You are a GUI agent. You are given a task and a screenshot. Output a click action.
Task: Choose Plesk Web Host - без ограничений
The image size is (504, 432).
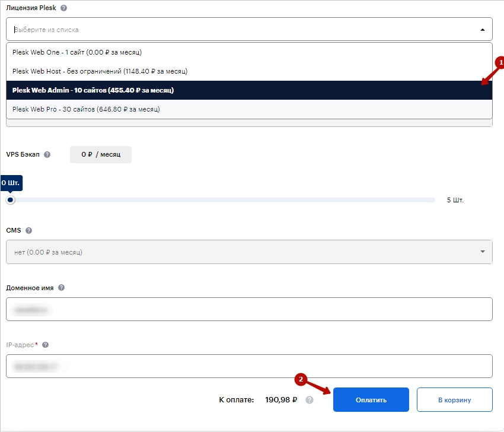point(249,71)
